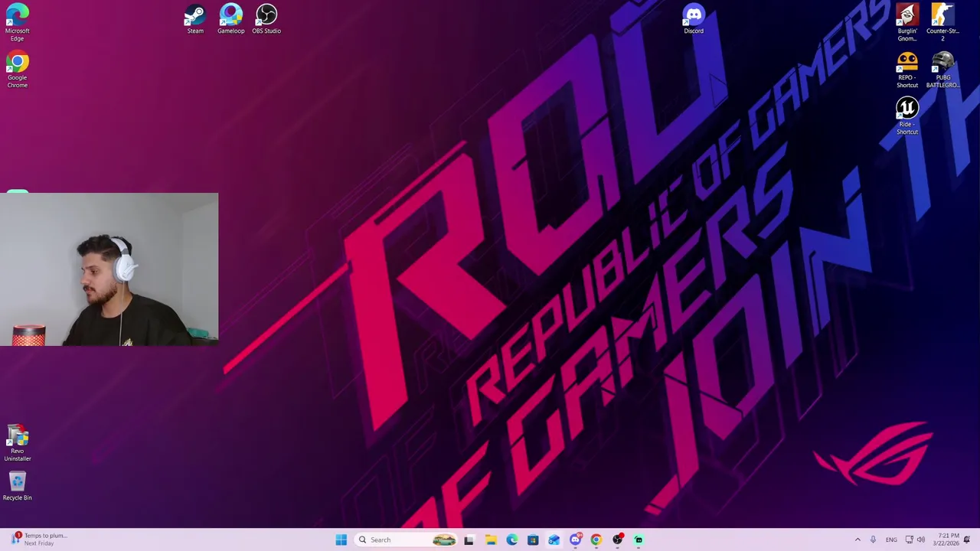
Task: Expand the hidden system tray icons
Action: [x=857, y=540]
